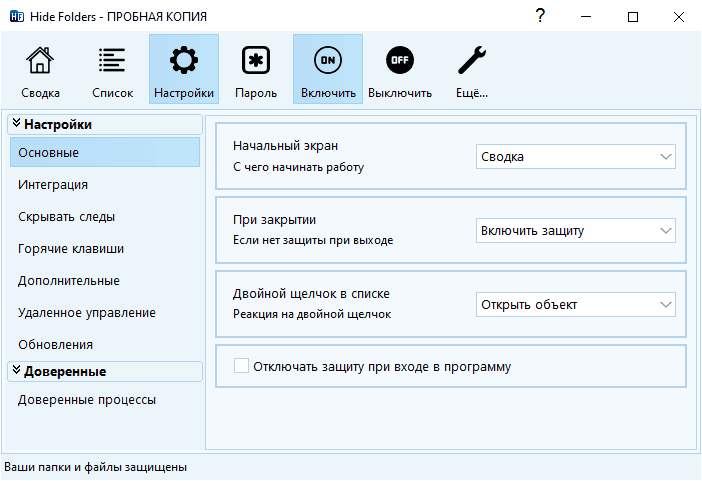Select Обновления in the settings sidebar
The width and height of the screenshot is (702, 481).
tap(105, 344)
